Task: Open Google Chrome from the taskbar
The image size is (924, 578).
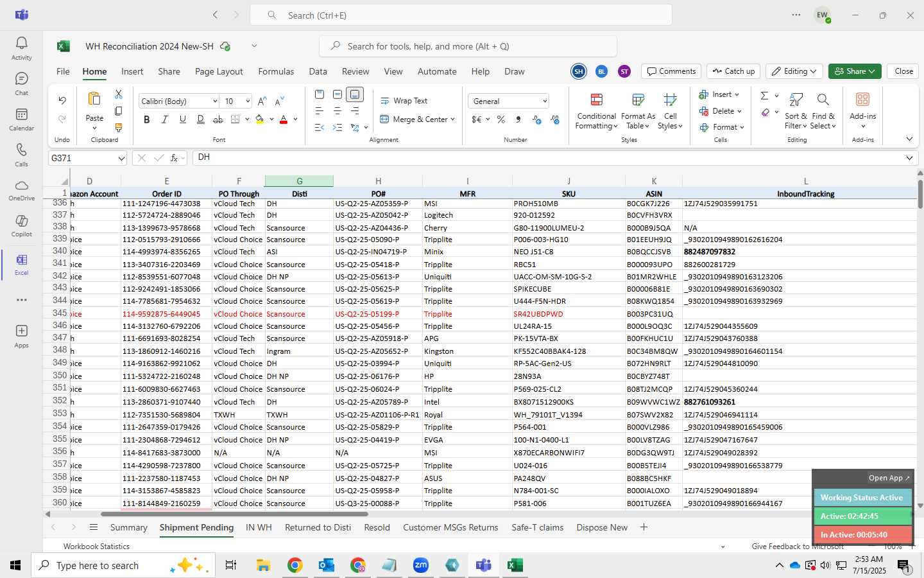Action: click(x=295, y=565)
